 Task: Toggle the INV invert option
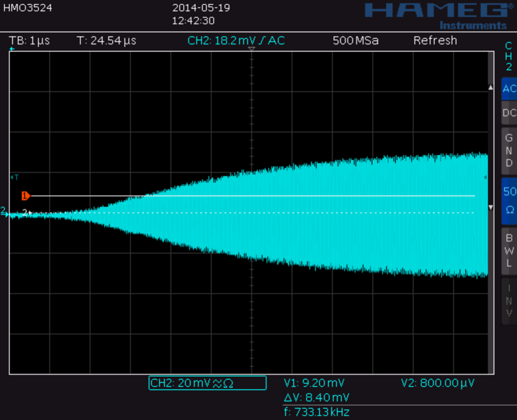(509, 301)
